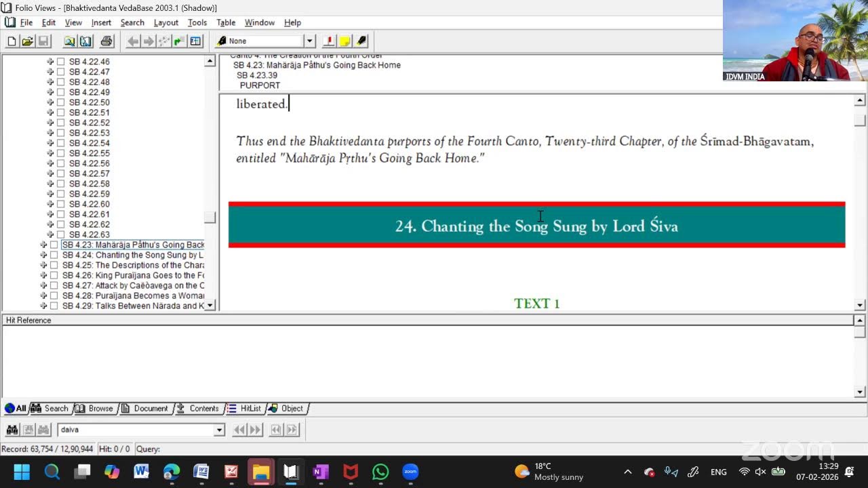Open the query history dropdown arrow
This screenshot has height=488, width=868.
[219, 430]
